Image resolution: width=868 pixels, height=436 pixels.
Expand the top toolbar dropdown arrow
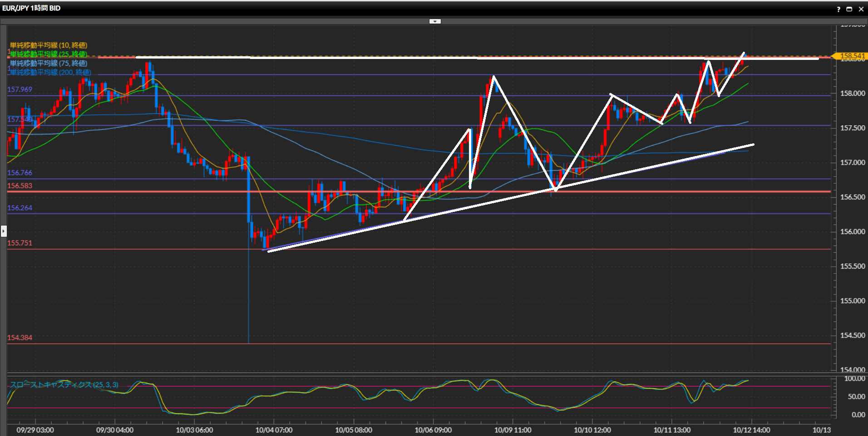pos(435,21)
